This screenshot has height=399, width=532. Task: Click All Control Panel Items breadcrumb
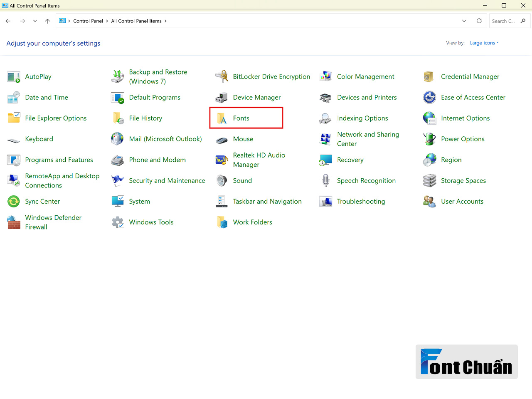136,21
